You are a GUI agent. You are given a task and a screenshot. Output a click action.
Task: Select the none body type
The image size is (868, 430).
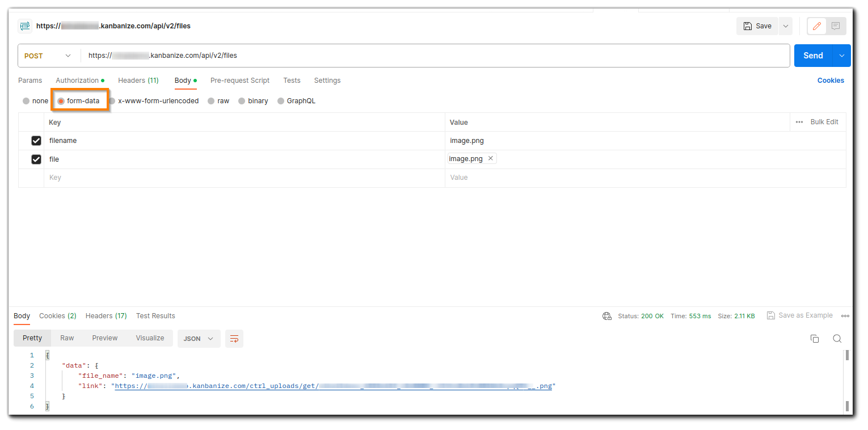pos(35,101)
